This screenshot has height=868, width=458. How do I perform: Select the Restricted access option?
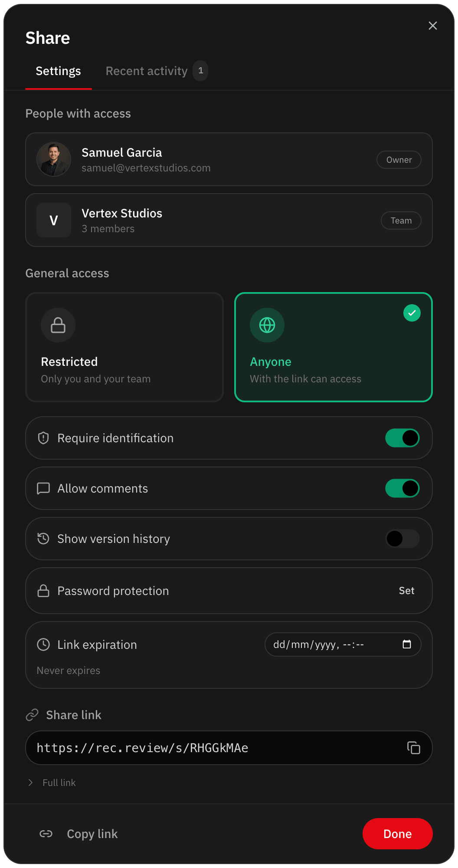(124, 347)
